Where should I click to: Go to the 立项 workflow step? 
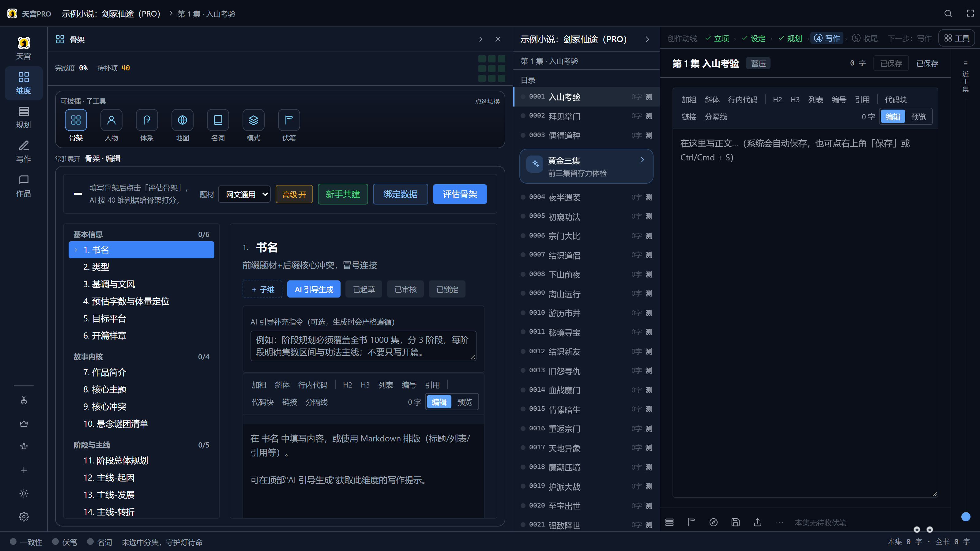pos(717,38)
